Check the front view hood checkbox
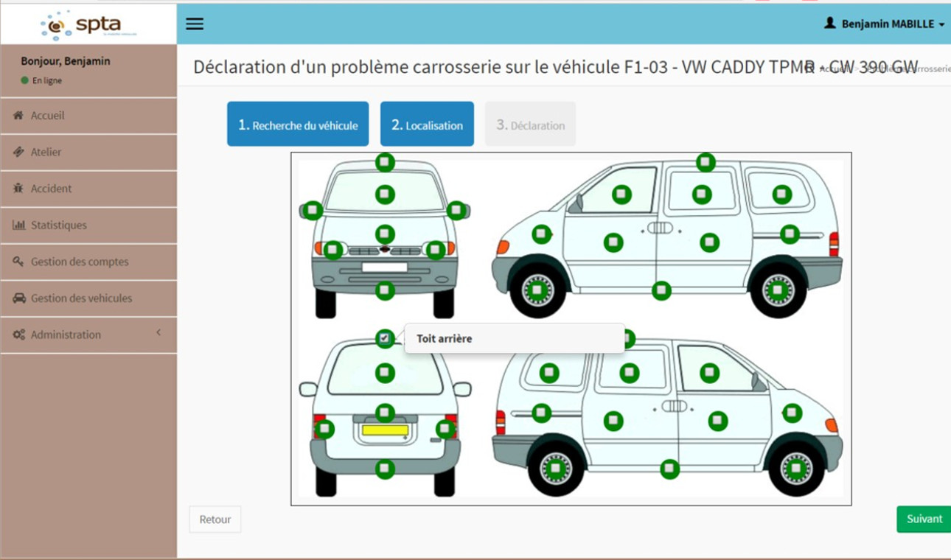 (385, 234)
